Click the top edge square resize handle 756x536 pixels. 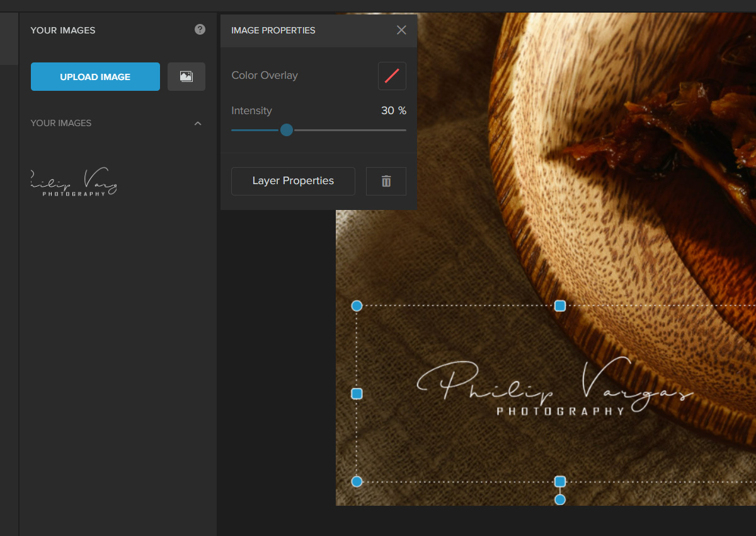click(559, 306)
